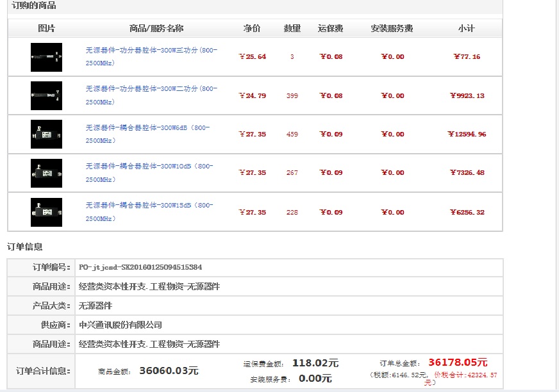The image size is (559, 392).
Task: Visit the 耦合器腔体-300W15dB product link
Action: [151, 206]
